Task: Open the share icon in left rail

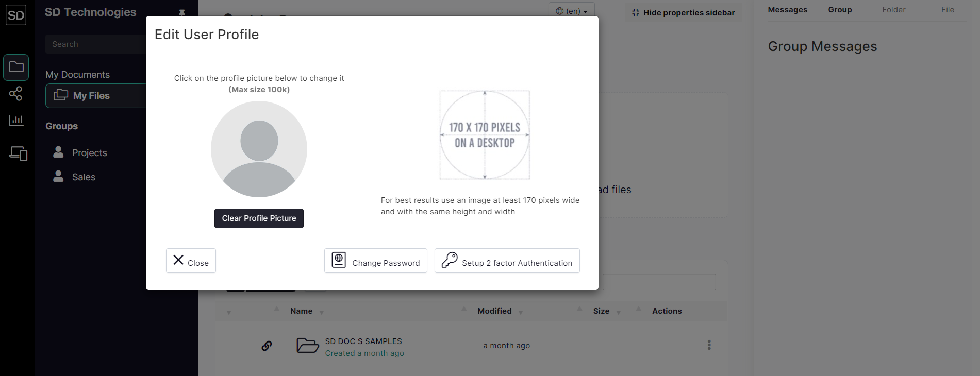Action: (16, 93)
